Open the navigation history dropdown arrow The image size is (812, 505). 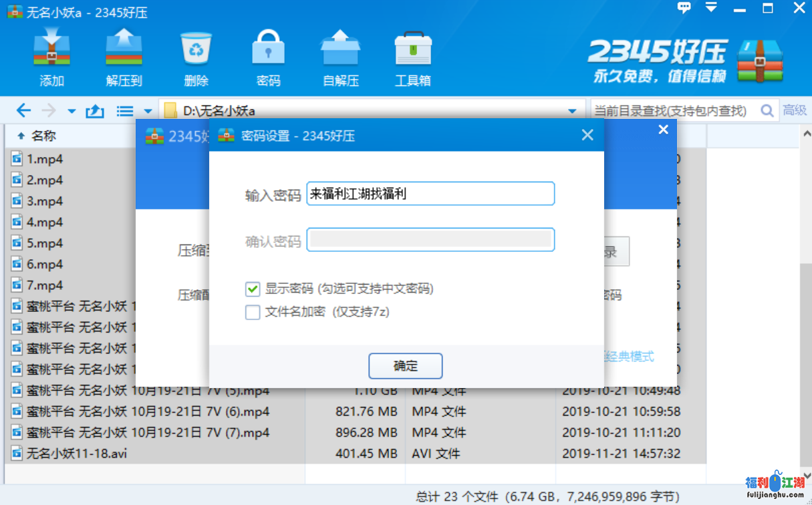[x=72, y=111]
